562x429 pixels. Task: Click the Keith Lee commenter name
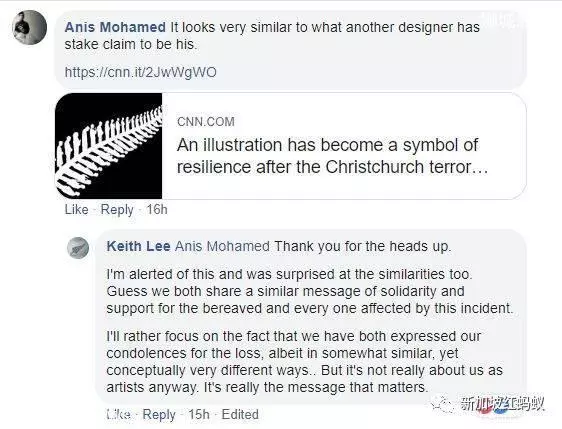[138, 246]
